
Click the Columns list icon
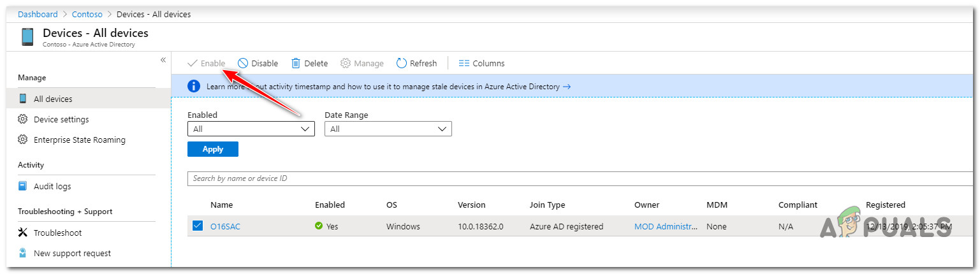pos(464,63)
